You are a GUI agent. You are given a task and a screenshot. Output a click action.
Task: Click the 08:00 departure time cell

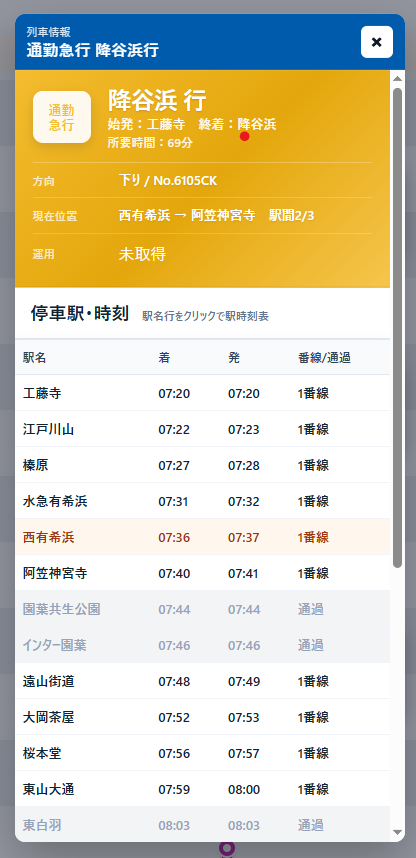point(244,790)
